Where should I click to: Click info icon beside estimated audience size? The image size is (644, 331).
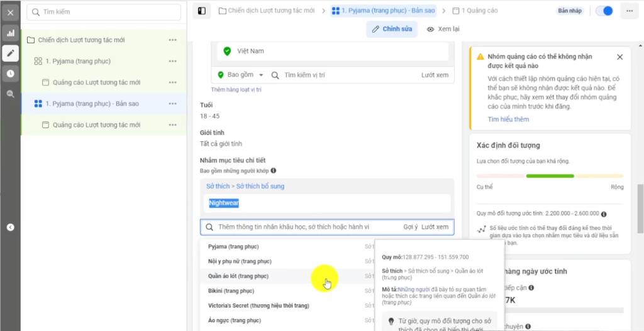(603, 214)
